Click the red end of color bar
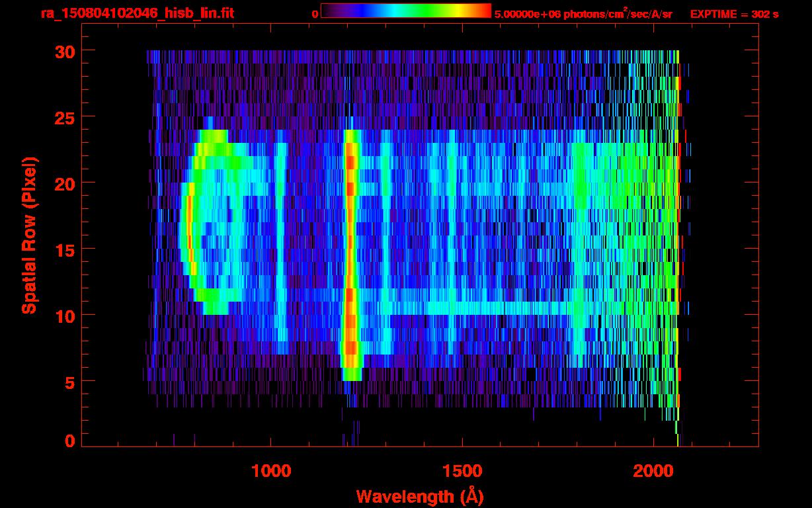 483,11
